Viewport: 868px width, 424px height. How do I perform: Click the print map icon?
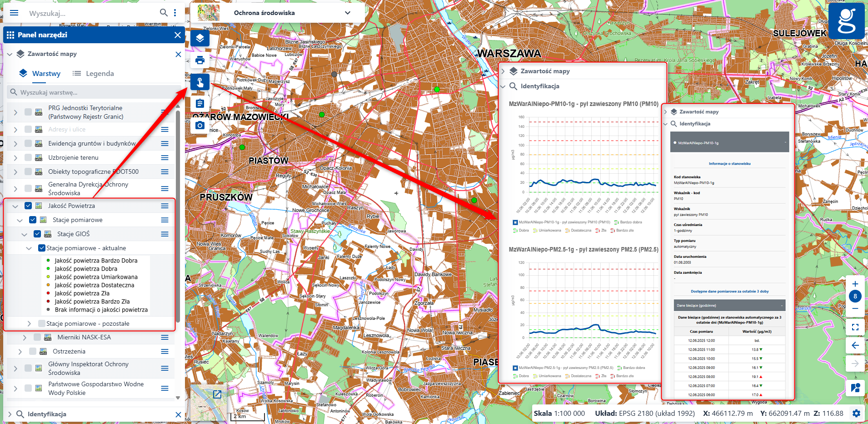200,60
